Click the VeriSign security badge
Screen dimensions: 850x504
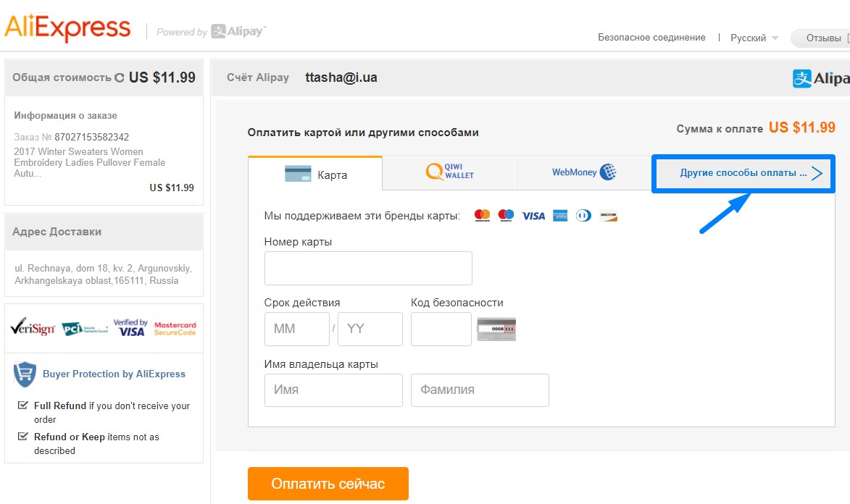pos(33,327)
